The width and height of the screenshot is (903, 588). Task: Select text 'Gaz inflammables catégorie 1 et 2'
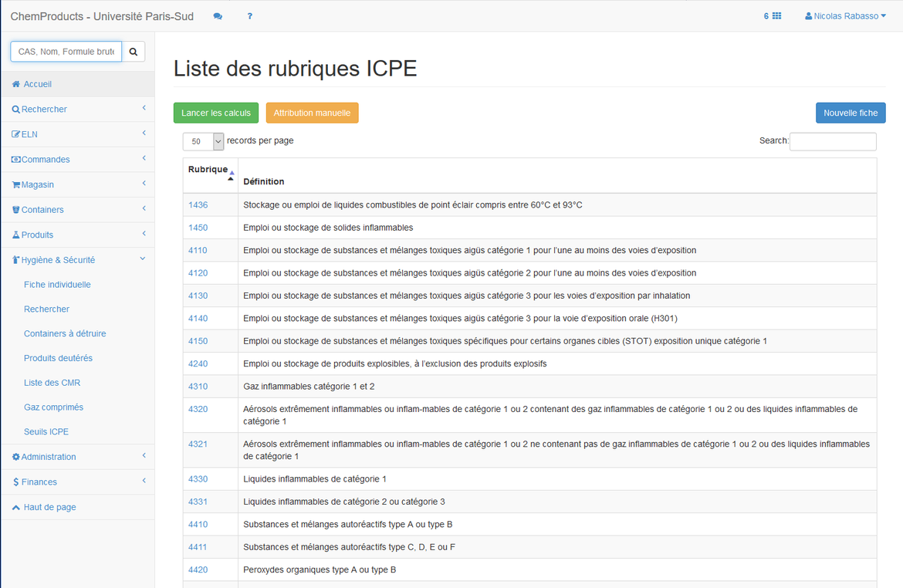point(309,387)
